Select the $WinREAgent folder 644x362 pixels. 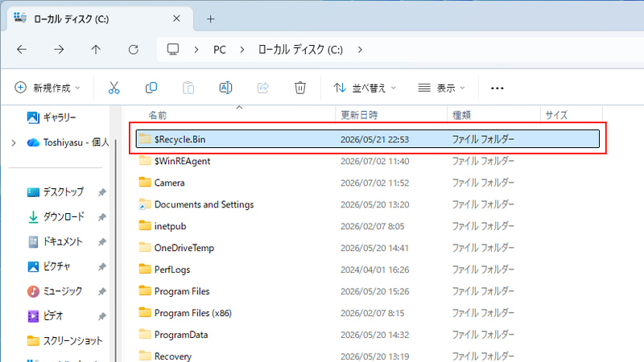pos(368,161)
